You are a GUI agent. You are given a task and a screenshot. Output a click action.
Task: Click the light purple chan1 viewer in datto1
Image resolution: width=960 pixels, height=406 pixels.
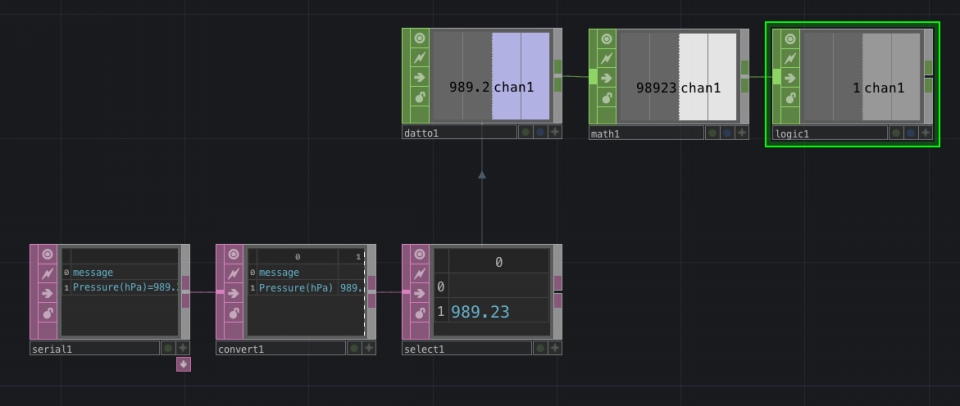[x=520, y=76]
